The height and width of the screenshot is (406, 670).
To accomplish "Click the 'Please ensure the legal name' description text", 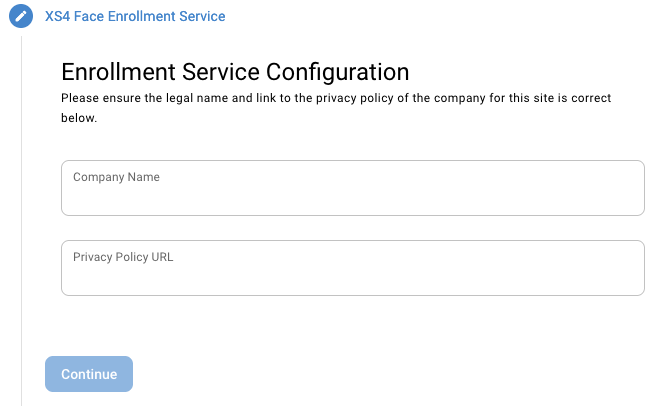I will tap(336, 108).
